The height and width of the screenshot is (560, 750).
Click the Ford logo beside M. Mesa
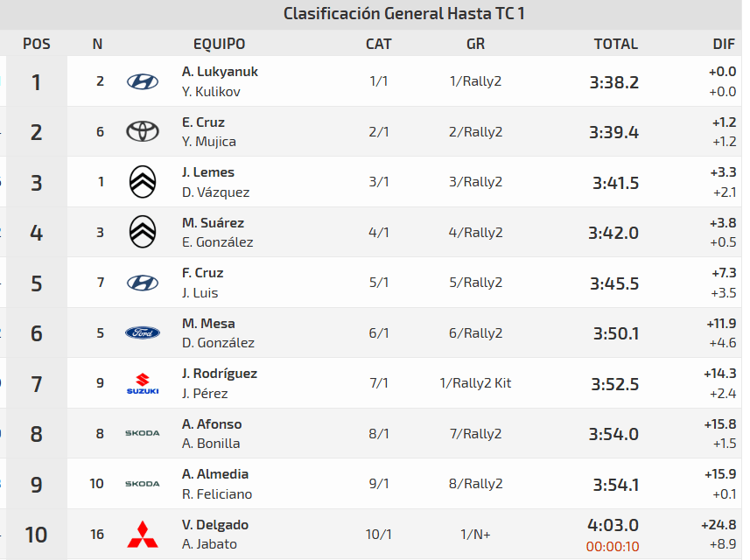click(143, 332)
